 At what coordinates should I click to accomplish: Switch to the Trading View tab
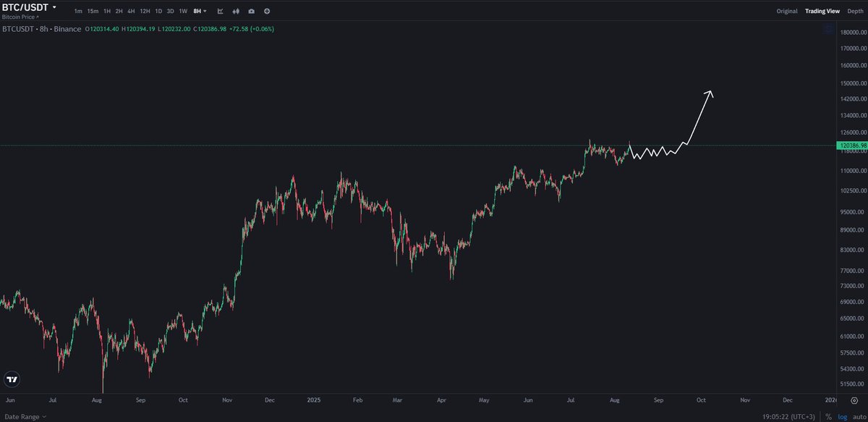822,11
